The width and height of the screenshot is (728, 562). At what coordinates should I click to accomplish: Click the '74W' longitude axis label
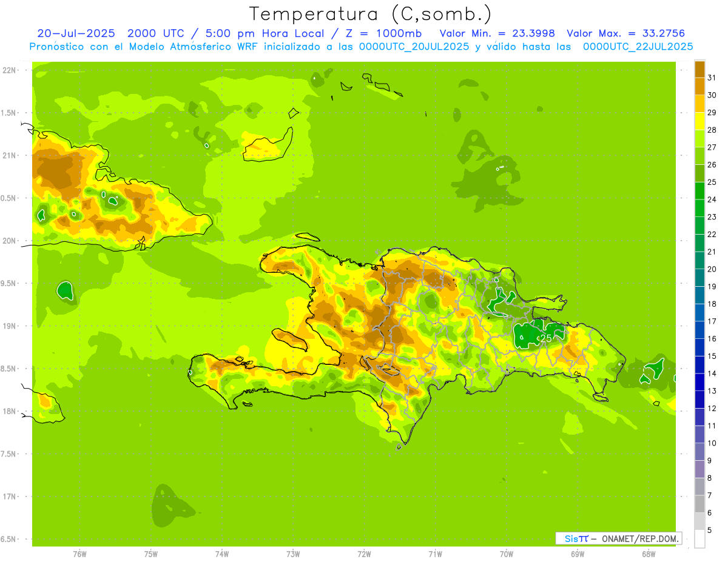coord(222,554)
